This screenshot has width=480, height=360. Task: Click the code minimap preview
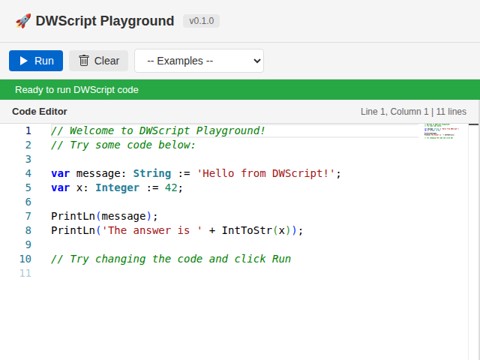[442, 131]
